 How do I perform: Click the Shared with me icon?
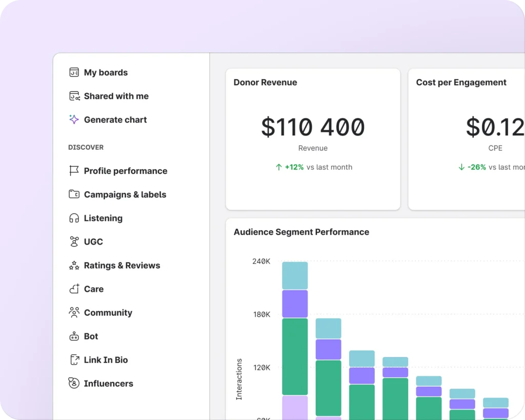tap(74, 96)
